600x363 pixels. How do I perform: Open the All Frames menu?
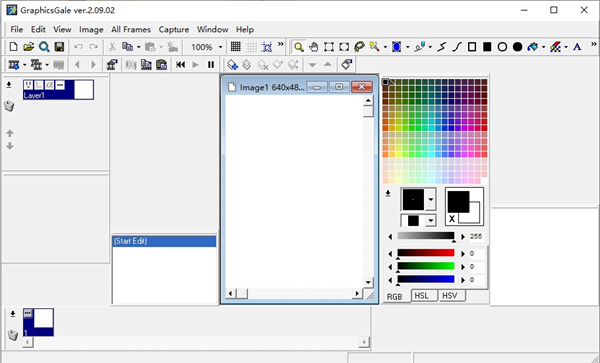click(131, 29)
